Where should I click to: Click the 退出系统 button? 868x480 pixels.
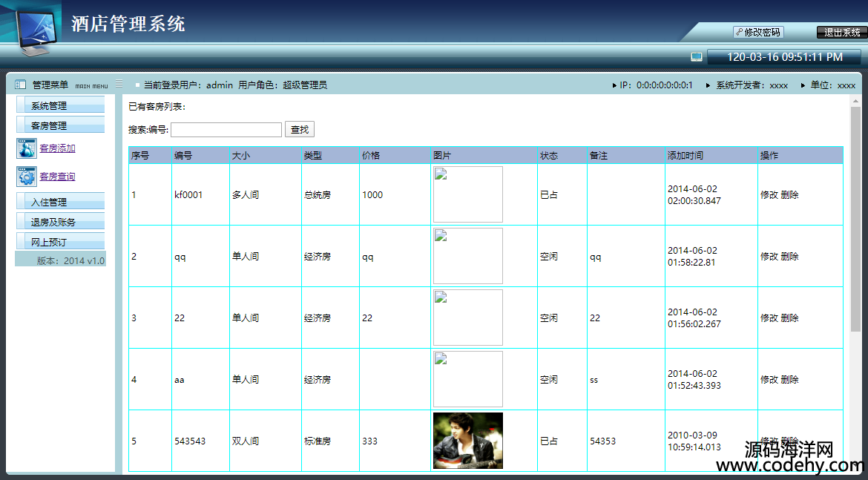tap(842, 32)
